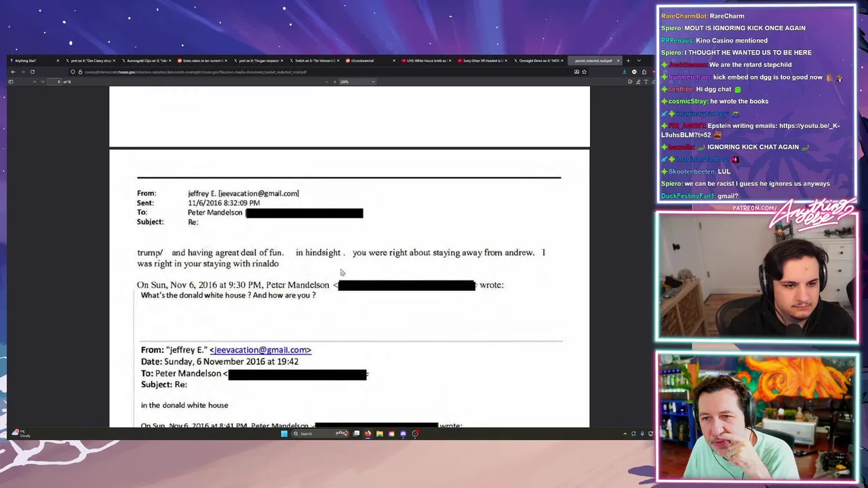Zoom out of PDF with minus icon
The width and height of the screenshot is (868, 488).
(x=326, y=82)
